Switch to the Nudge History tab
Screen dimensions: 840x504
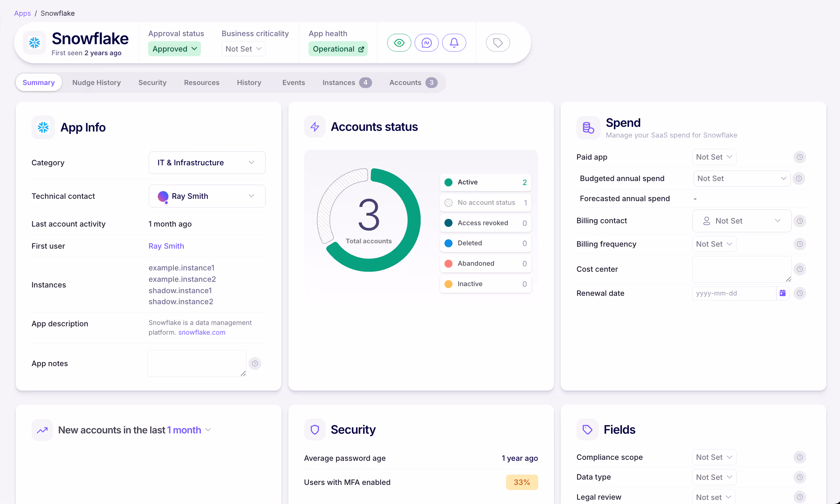pos(96,83)
